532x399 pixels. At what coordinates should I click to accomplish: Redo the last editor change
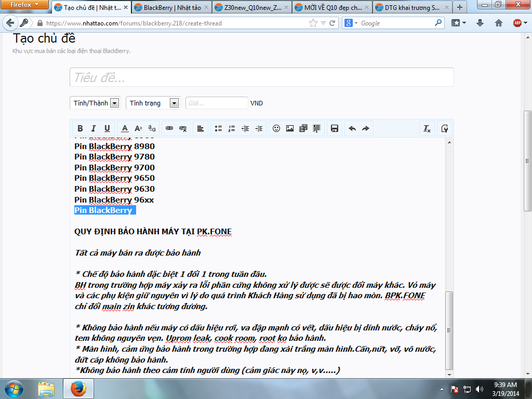tap(365, 128)
